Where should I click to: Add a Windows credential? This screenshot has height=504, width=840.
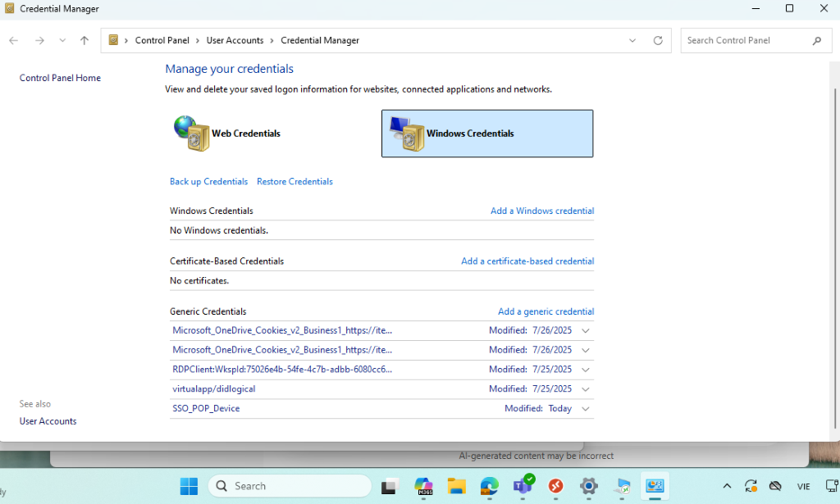click(542, 211)
